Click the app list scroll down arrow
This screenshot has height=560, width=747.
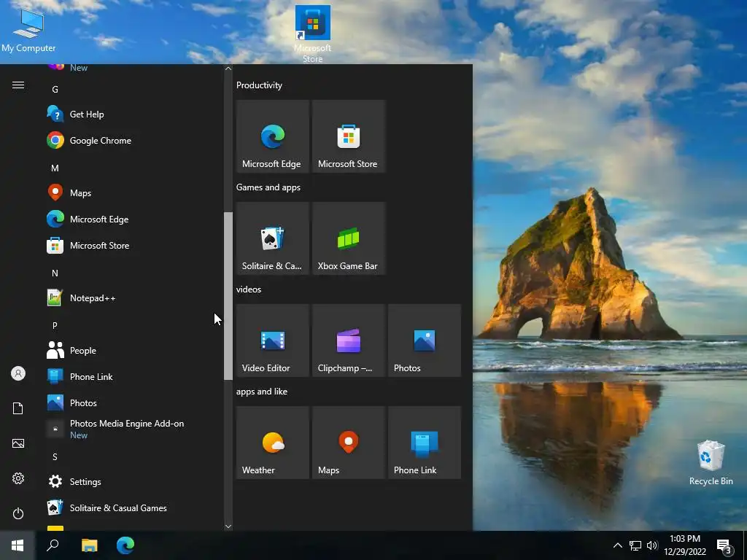coord(228,526)
